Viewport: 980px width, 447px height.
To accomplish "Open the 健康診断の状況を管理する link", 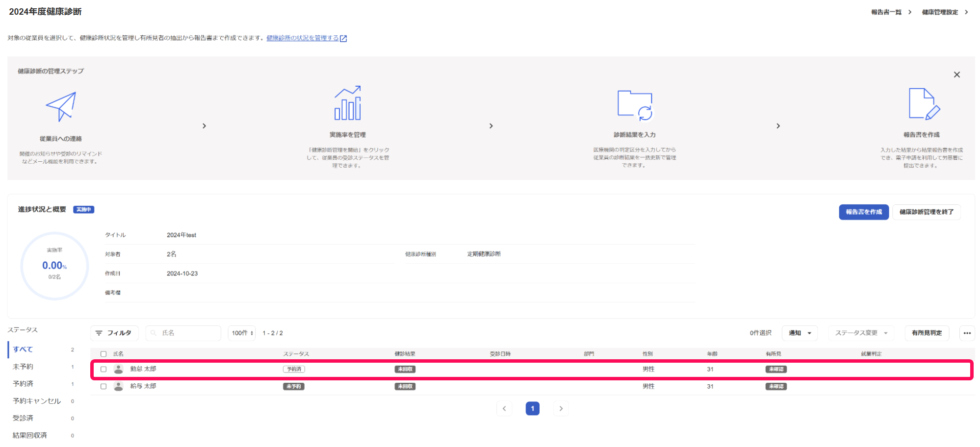I will click(303, 38).
